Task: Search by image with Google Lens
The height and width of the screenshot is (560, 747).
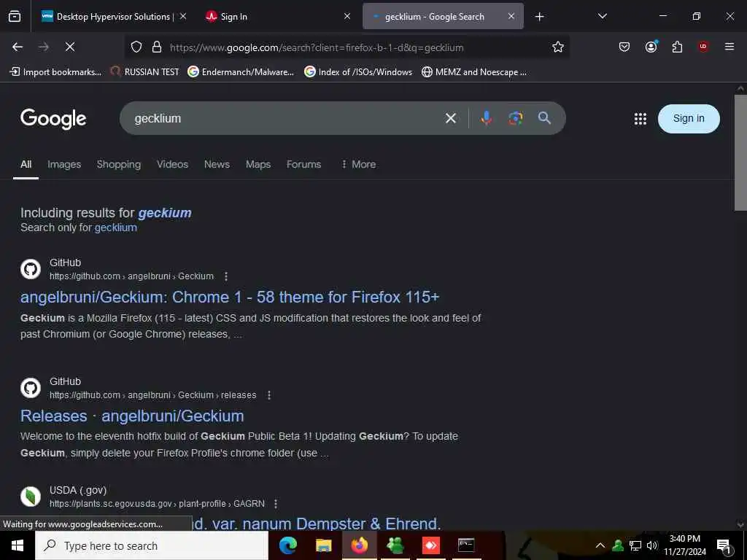Action: 516,118
